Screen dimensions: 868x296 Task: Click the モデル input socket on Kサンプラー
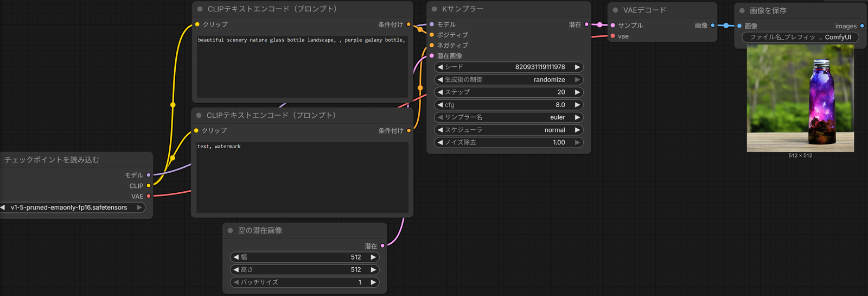click(432, 24)
